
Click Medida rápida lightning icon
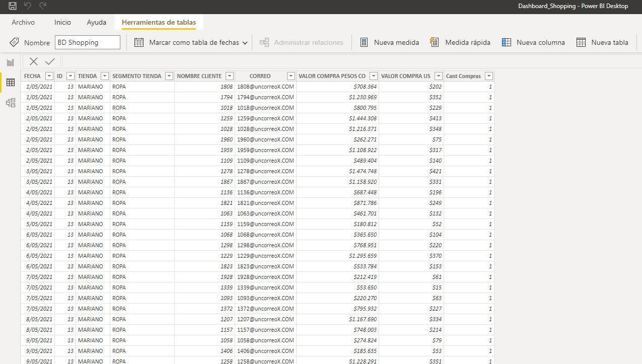click(435, 42)
